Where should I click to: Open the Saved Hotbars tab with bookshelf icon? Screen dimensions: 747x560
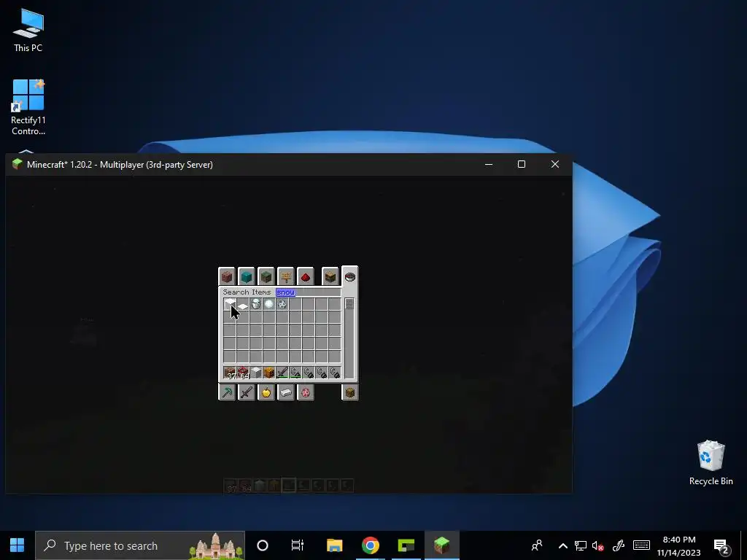(x=330, y=276)
